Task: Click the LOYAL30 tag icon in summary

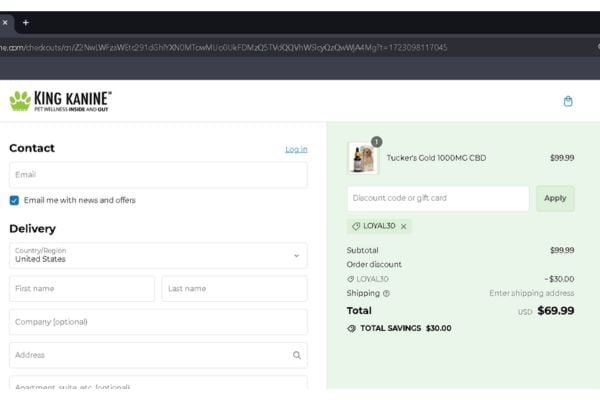Action: coord(350,279)
